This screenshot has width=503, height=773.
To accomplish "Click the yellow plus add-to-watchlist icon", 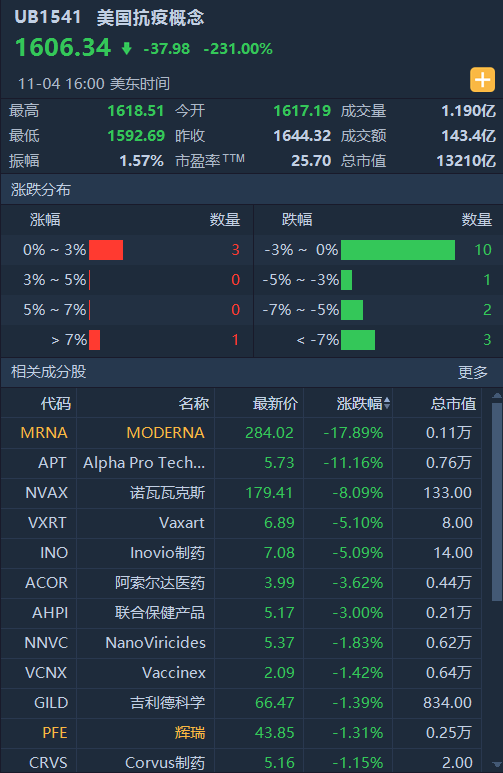I will point(482,80).
